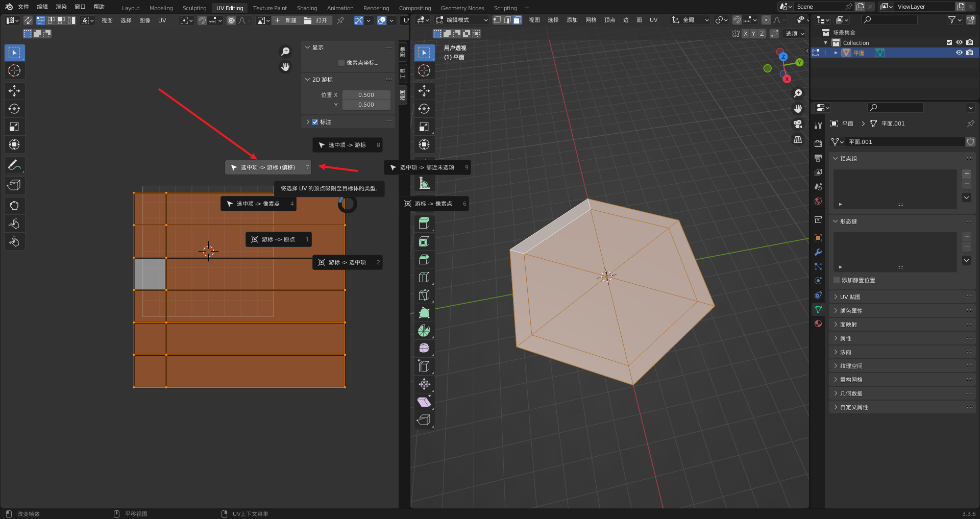Uncheck the 标注 annotations checkbox

pyautogui.click(x=315, y=122)
